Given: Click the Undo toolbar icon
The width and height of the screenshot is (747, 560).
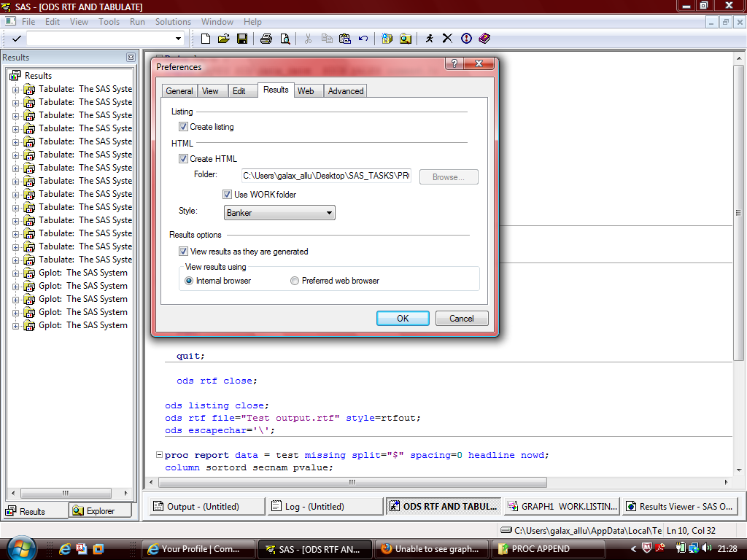Looking at the screenshot, I should (363, 39).
